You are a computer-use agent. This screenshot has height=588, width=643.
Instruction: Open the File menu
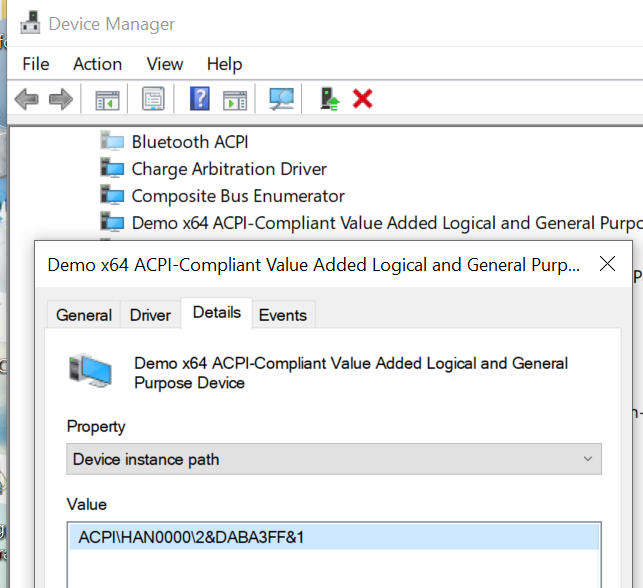click(36, 64)
